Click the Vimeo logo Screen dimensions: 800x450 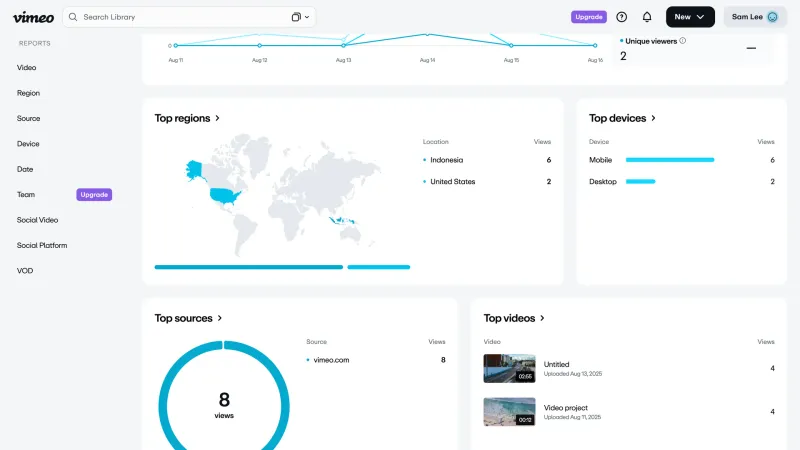(33, 17)
